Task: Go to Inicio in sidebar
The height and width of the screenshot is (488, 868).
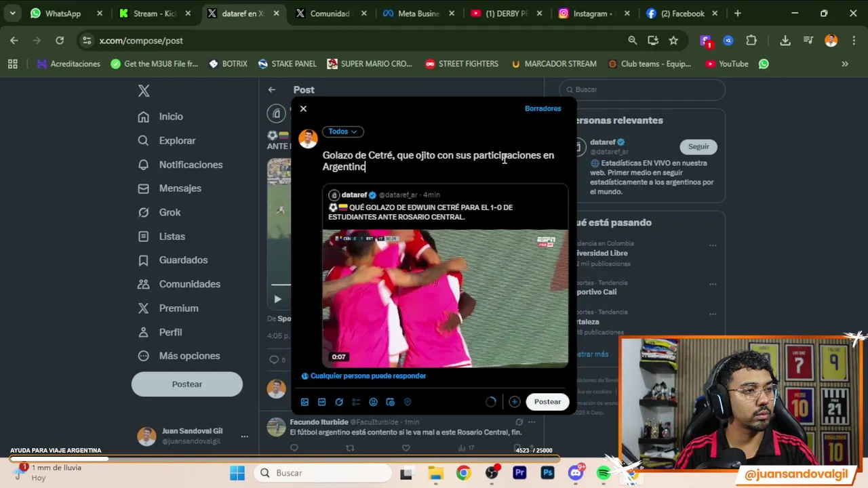Action: click(x=161, y=117)
